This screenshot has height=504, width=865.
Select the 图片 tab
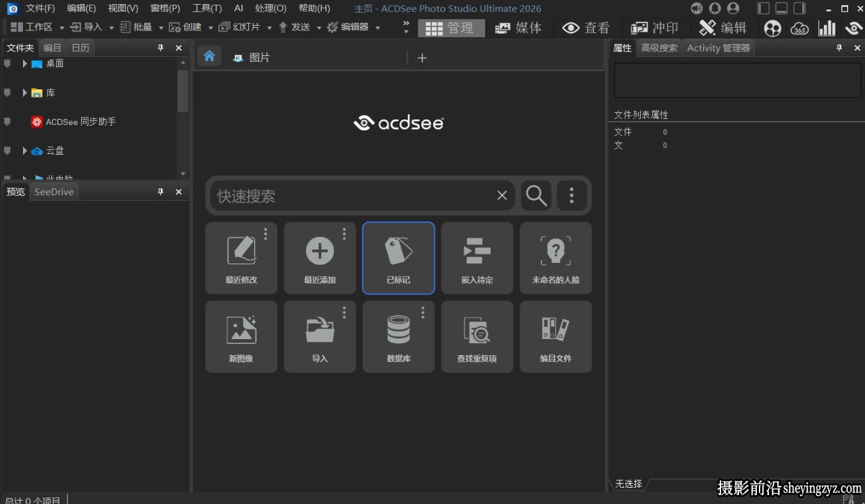pyautogui.click(x=251, y=58)
